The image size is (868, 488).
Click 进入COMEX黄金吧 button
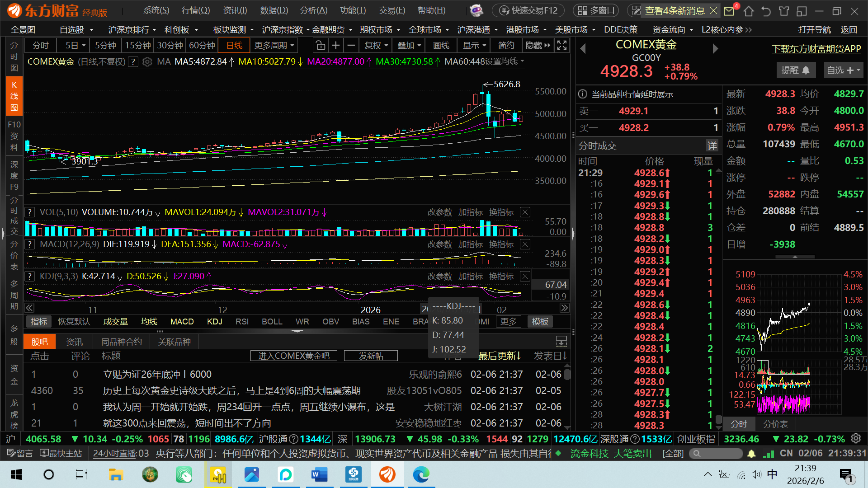pyautogui.click(x=293, y=356)
